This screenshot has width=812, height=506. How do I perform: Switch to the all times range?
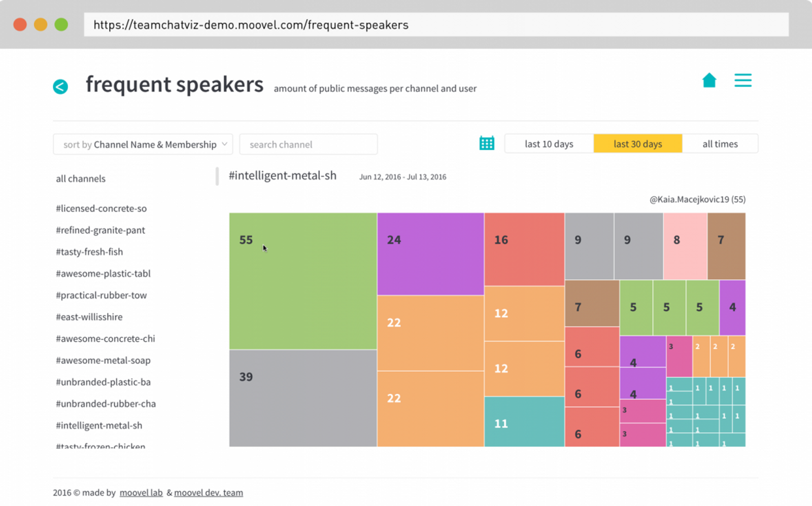pos(720,144)
